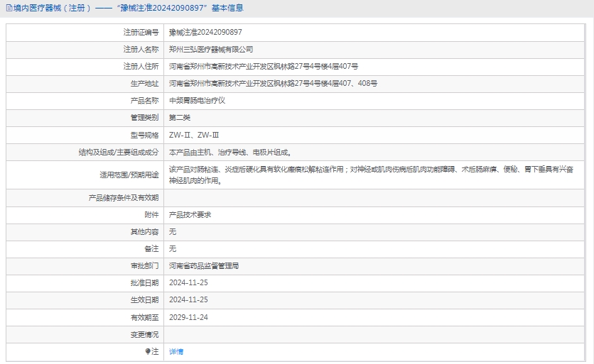This screenshot has width=594, height=364.
Task: Click the document icon before the page title
Action: coord(8,9)
